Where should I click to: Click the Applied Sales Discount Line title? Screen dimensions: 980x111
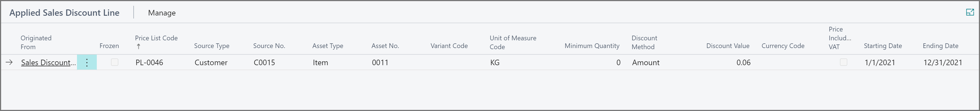point(64,13)
